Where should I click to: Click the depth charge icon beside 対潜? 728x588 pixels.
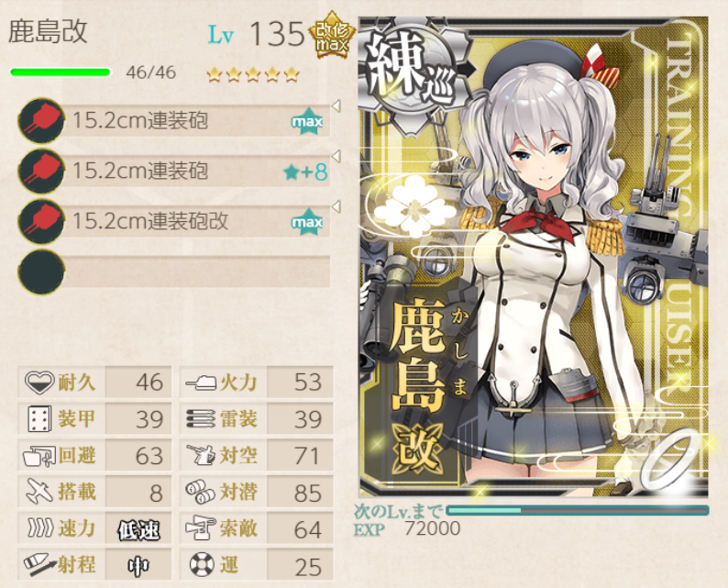(x=201, y=492)
